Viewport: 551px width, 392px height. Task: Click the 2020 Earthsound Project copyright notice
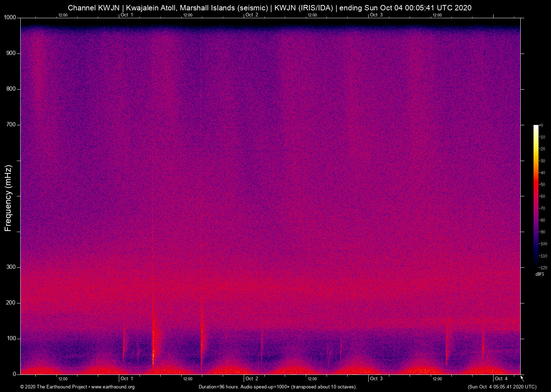pos(54,387)
